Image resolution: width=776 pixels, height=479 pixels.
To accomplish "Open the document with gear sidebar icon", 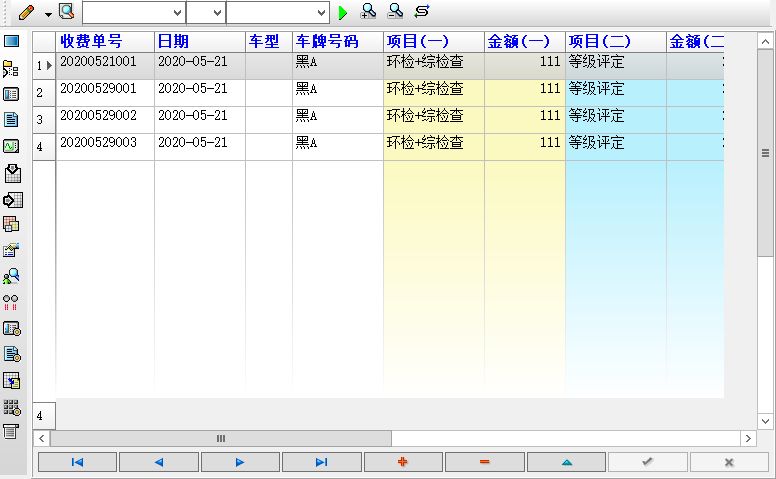I will click(12, 354).
